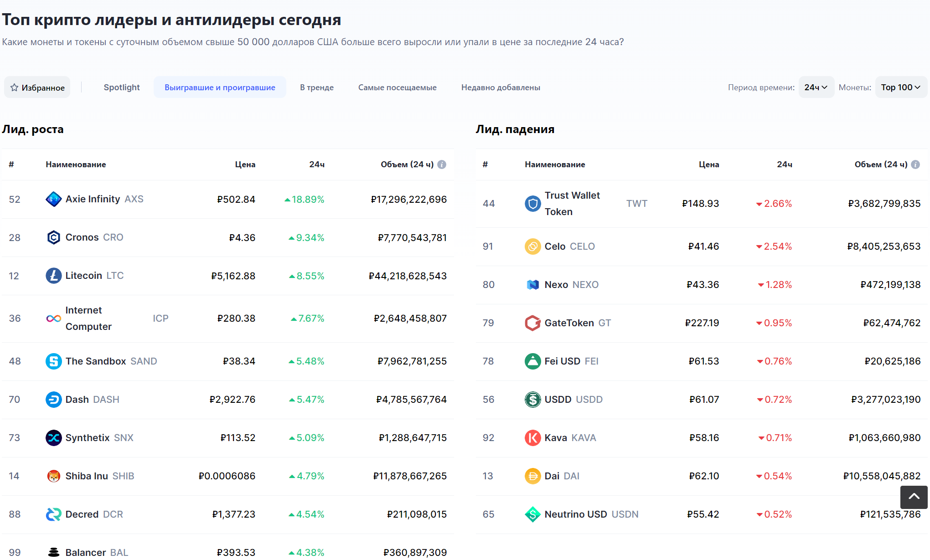
Task: Click the scroll-to-top arrow button
Action: coord(914,498)
